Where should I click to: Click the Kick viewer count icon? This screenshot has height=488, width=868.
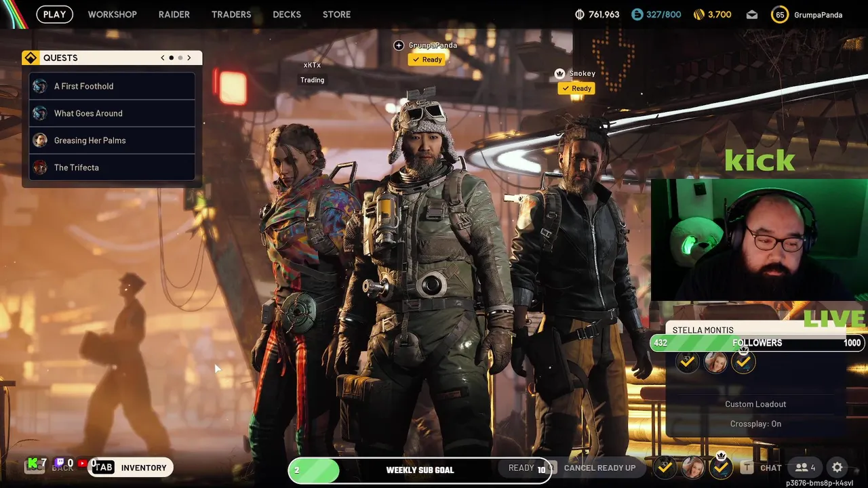click(x=31, y=464)
